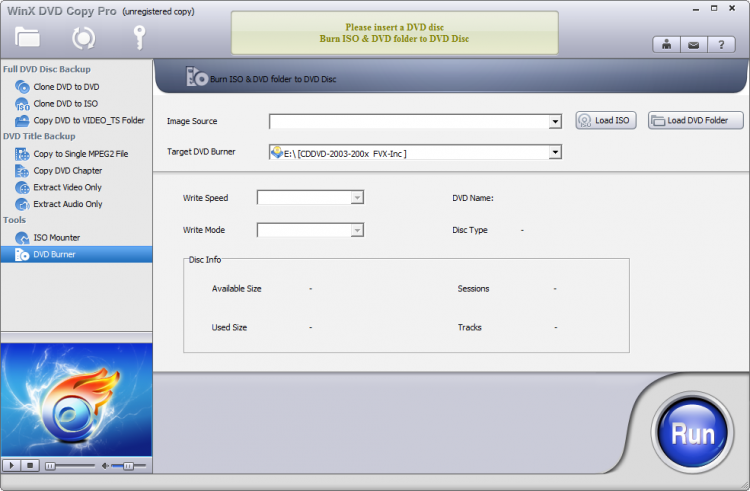The height and width of the screenshot is (491, 750).
Task: Click Copy to Single MPEG2 File icon
Action: [x=22, y=154]
